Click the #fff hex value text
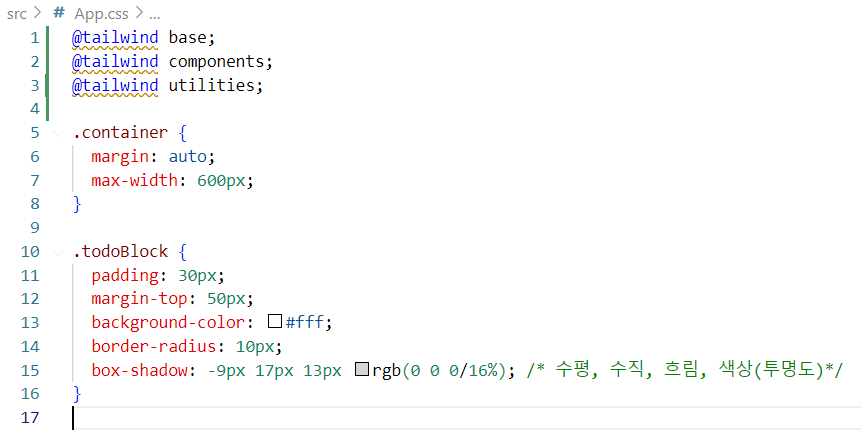 tap(305, 322)
